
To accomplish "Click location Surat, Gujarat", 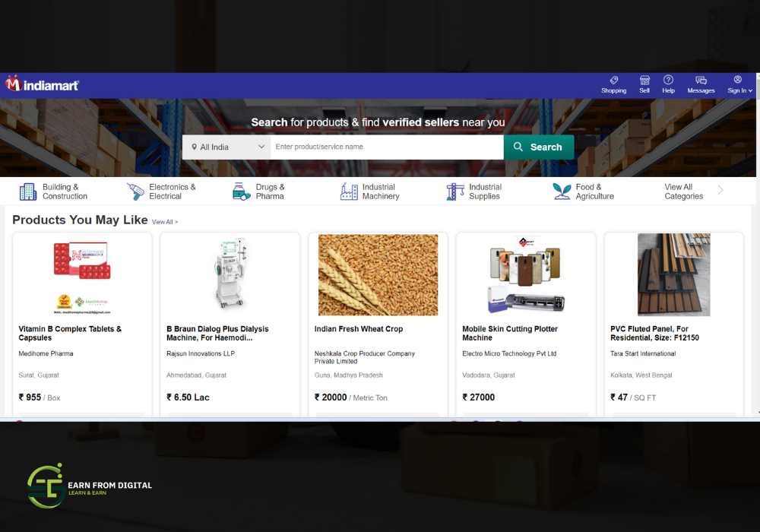I will pos(38,375).
